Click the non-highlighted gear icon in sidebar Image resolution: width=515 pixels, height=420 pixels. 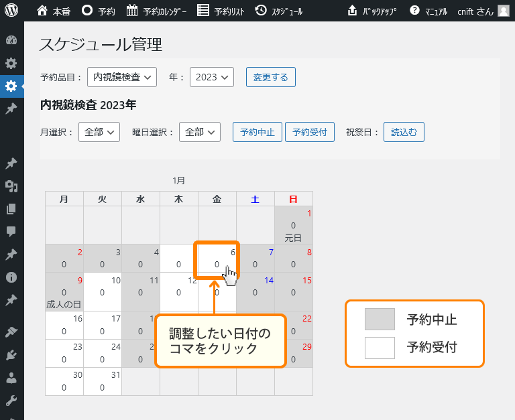pyautogui.click(x=11, y=63)
